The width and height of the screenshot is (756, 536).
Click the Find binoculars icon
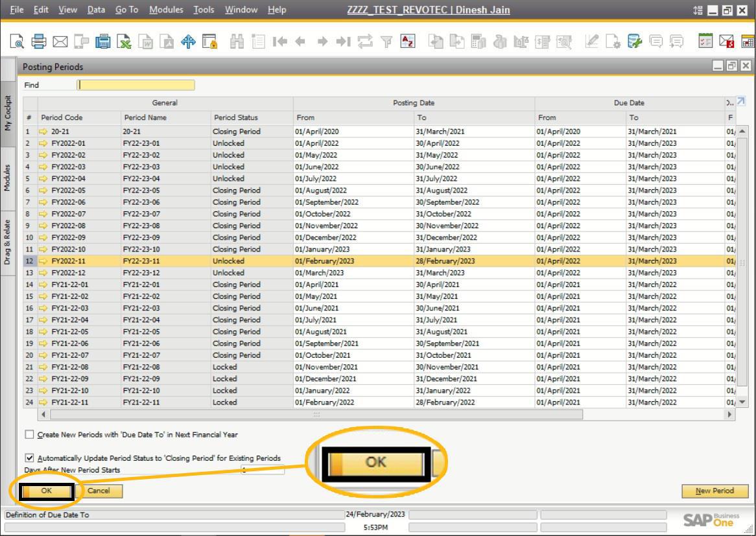point(237,41)
